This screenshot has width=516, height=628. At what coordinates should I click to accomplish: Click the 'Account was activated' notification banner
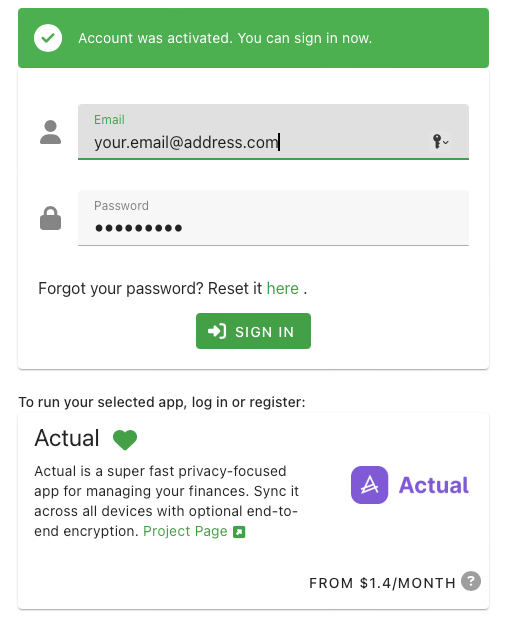click(253, 38)
